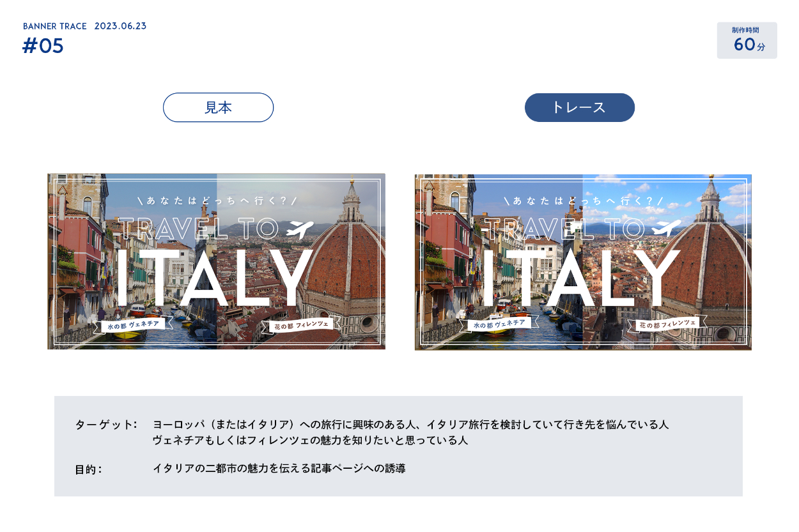Click the airplane icon in the left sample banner
This screenshot has width=799, height=532.
click(x=300, y=229)
